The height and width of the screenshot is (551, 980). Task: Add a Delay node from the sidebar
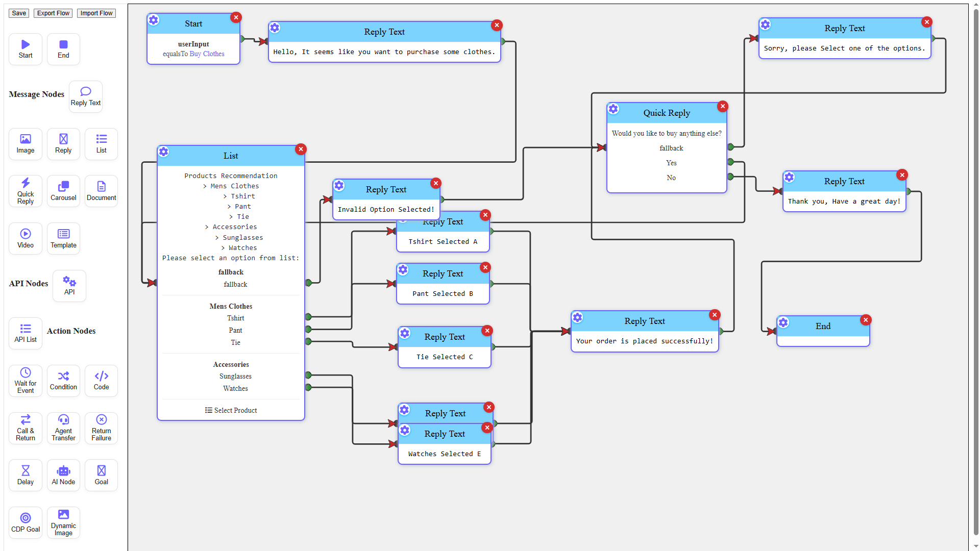[x=25, y=474]
